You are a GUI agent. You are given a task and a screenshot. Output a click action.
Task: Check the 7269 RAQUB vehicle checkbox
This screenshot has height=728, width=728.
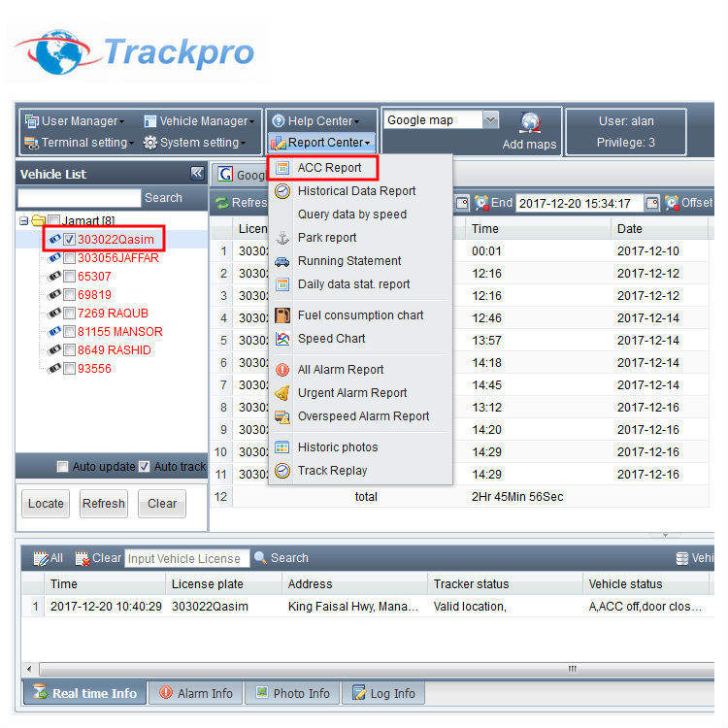[x=69, y=314]
